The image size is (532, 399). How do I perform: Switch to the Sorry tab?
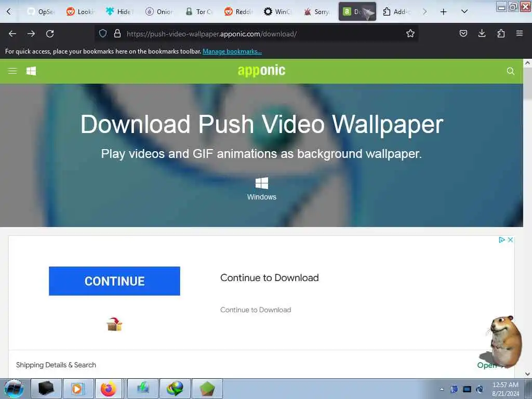coord(317,12)
